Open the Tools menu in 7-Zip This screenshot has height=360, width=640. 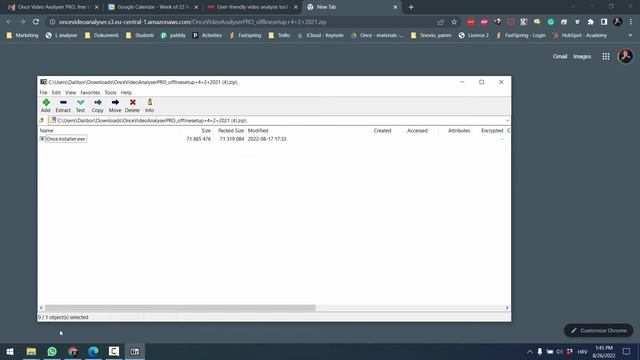tap(110, 93)
